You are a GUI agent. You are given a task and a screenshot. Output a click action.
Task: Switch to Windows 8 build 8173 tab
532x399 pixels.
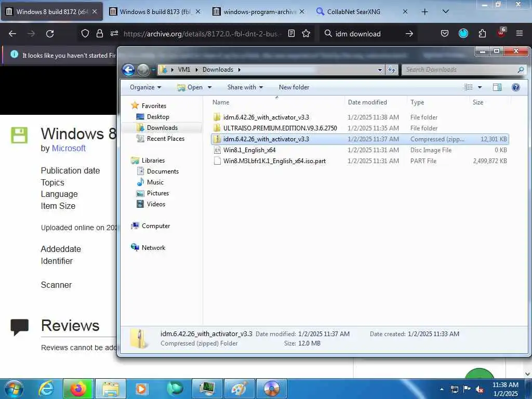(155, 11)
